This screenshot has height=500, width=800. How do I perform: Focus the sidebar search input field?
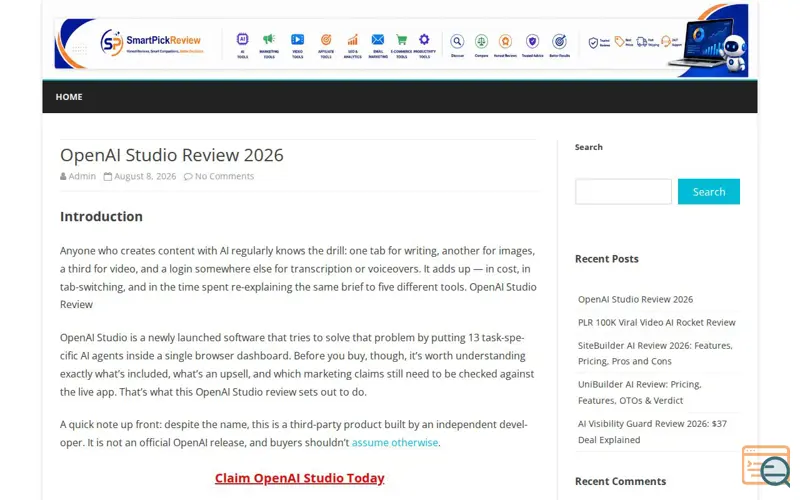click(x=623, y=192)
